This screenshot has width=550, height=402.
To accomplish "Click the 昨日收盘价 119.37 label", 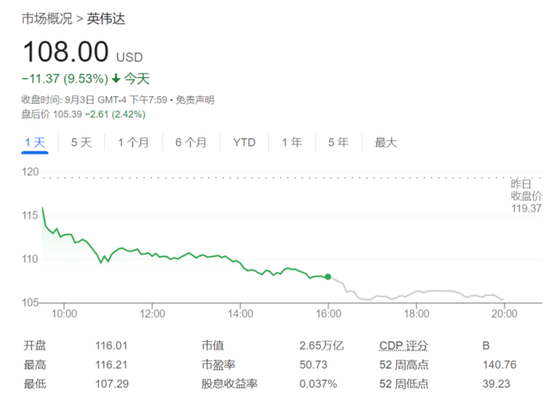I will [526, 196].
